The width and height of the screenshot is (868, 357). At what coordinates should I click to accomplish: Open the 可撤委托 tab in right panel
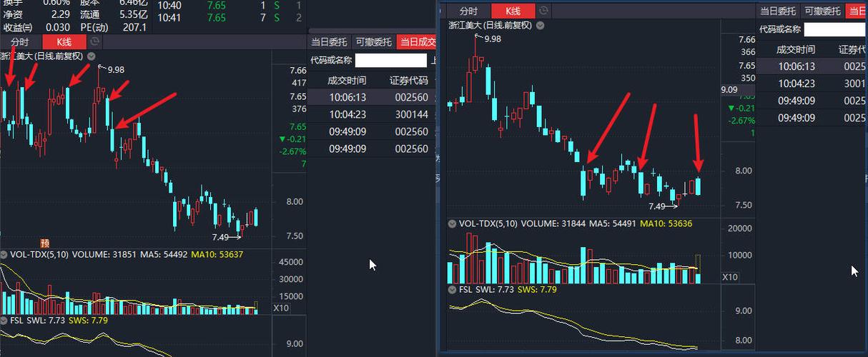822,11
